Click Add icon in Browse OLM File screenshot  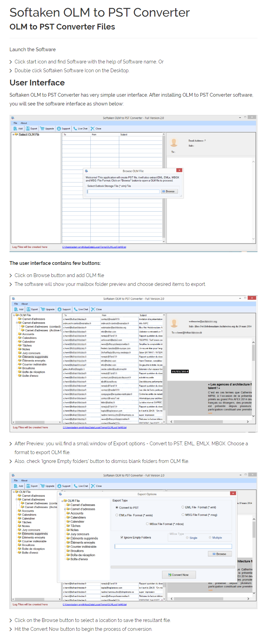(x=15, y=129)
